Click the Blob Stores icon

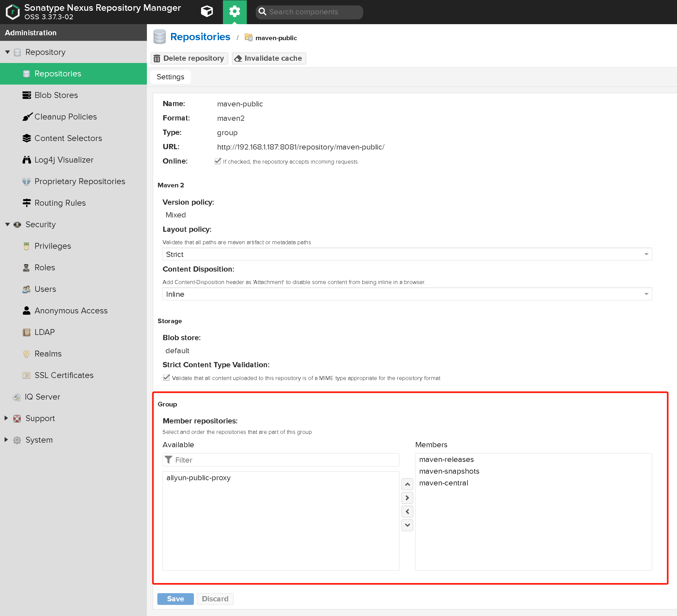point(26,95)
